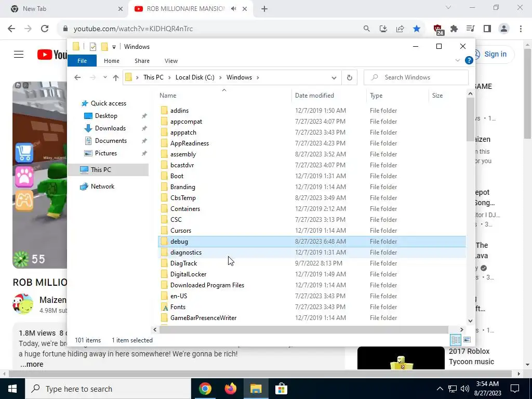
Task: Click the Type here to search box
Action: click(x=108, y=389)
